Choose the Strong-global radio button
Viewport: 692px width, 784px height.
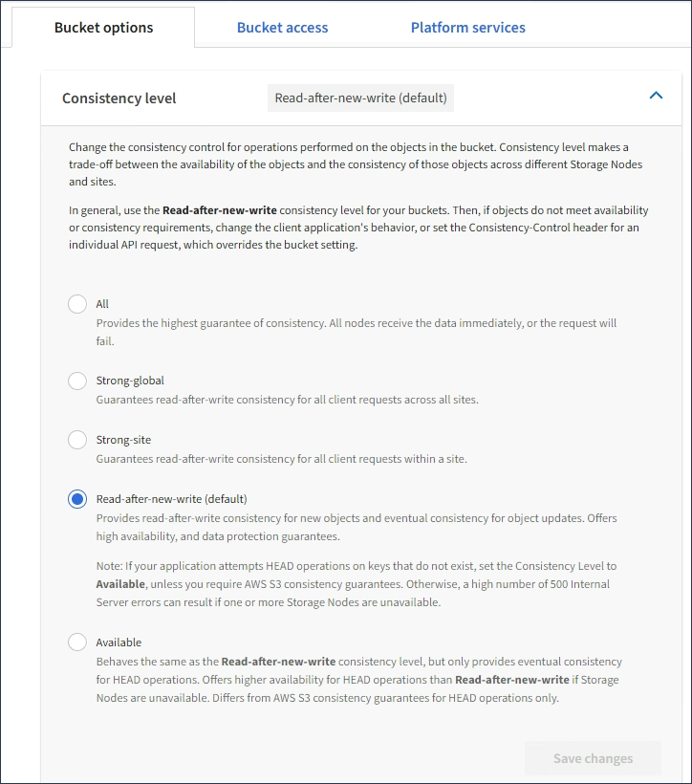[77, 381]
